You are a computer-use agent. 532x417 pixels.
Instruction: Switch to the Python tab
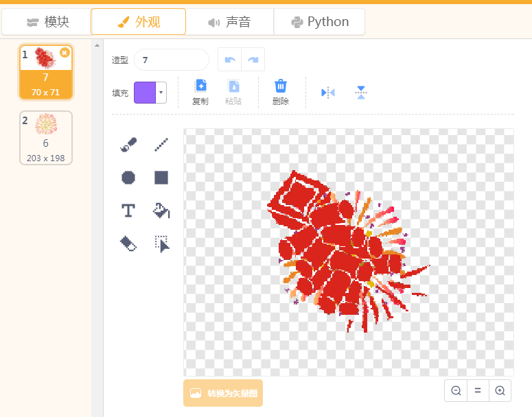pyautogui.click(x=320, y=22)
